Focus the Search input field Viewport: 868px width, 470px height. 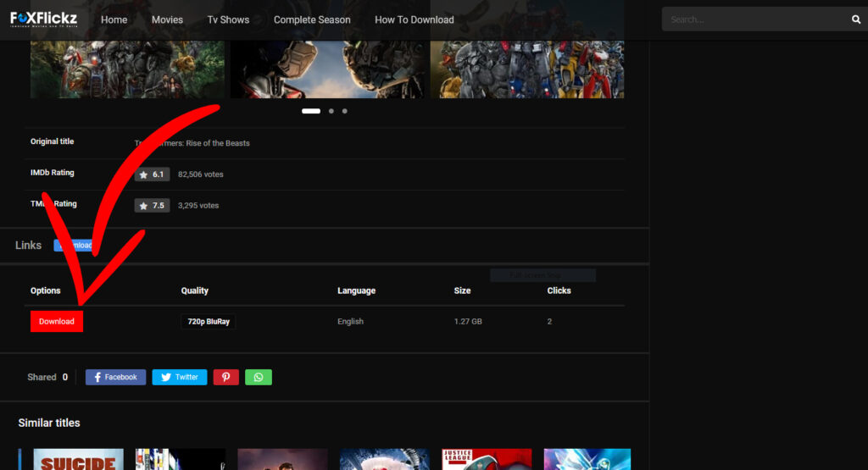pos(755,19)
